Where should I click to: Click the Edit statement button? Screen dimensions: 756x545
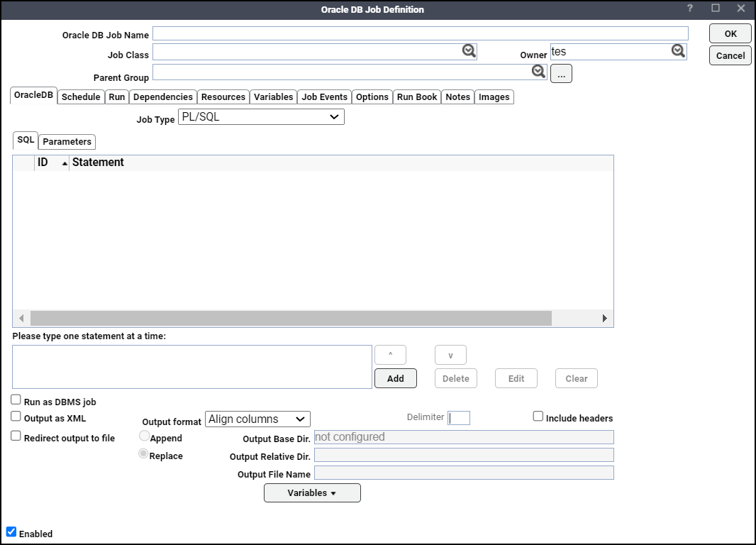(516, 379)
